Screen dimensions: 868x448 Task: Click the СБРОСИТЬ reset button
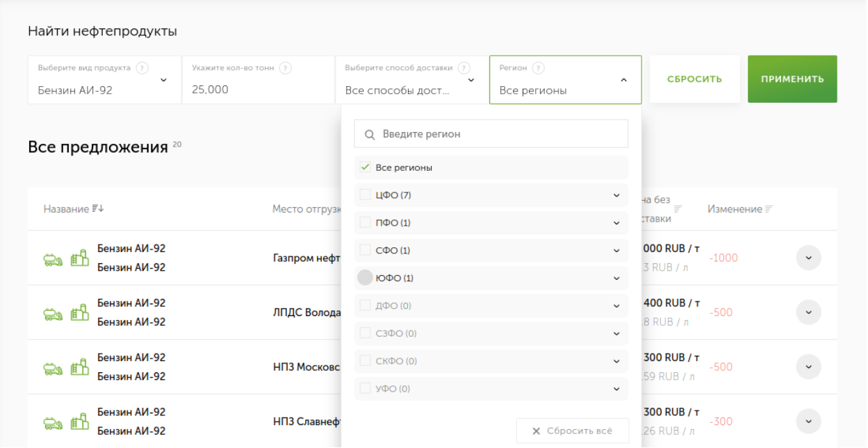694,79
